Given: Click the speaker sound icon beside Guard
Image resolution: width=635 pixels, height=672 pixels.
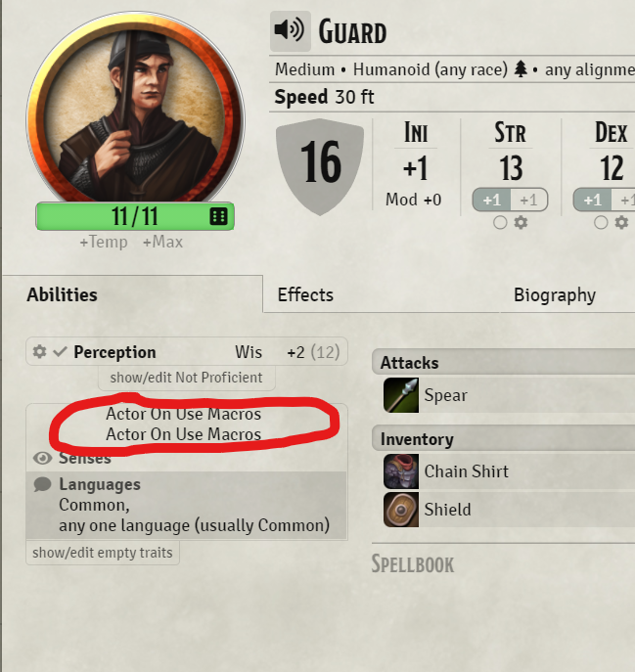Looking at the screenshot, I should (290, 31).
